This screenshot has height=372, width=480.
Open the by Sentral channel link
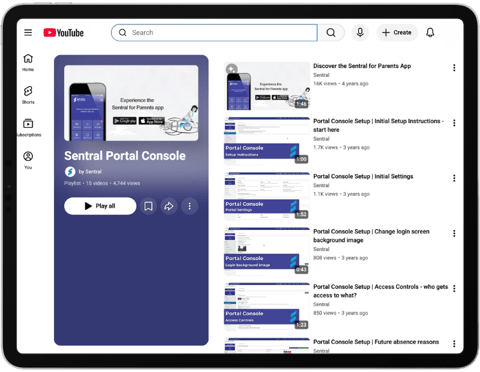[90, 172]
